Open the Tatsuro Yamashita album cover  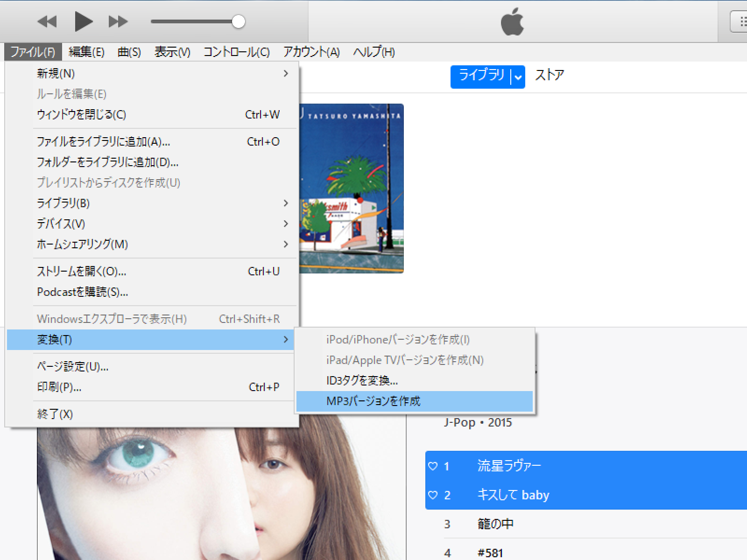[x=351, y=188]
